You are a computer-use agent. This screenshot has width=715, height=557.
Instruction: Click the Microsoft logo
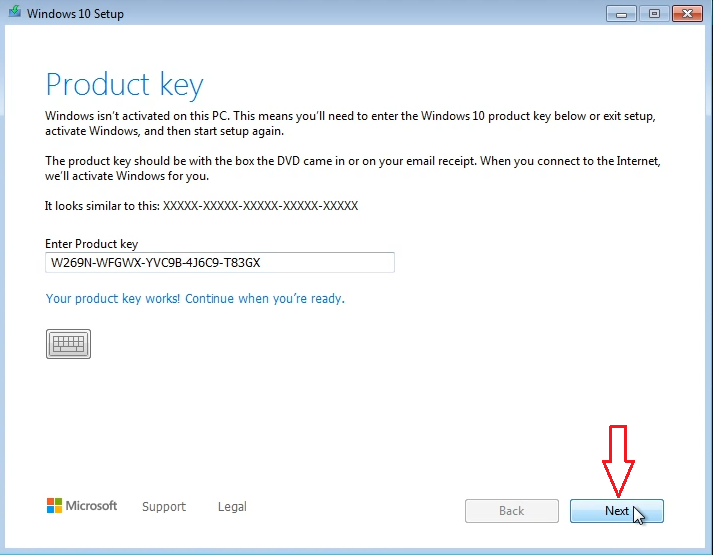coord(82,505)
